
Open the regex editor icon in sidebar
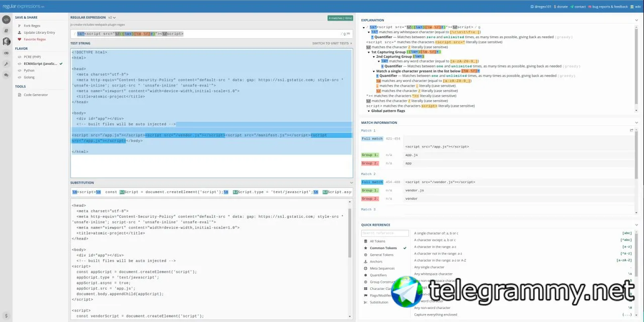pyautogui.click(x=6, y=20)
